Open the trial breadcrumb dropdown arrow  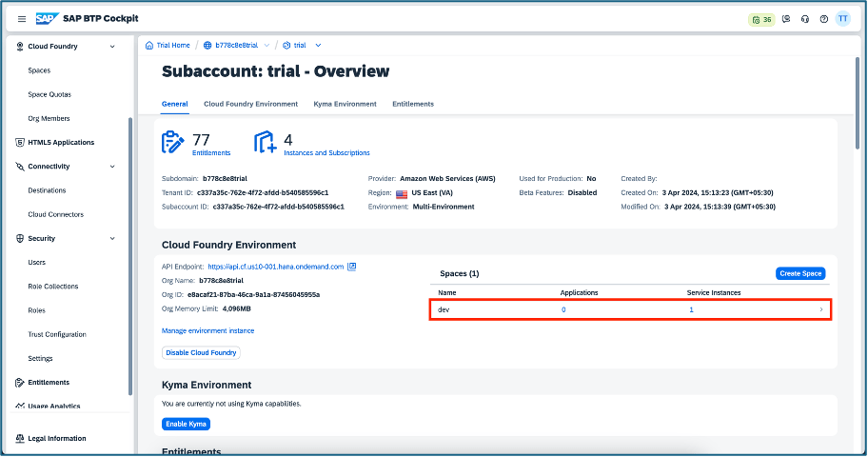pyautogui.click(x=318, y=46)
